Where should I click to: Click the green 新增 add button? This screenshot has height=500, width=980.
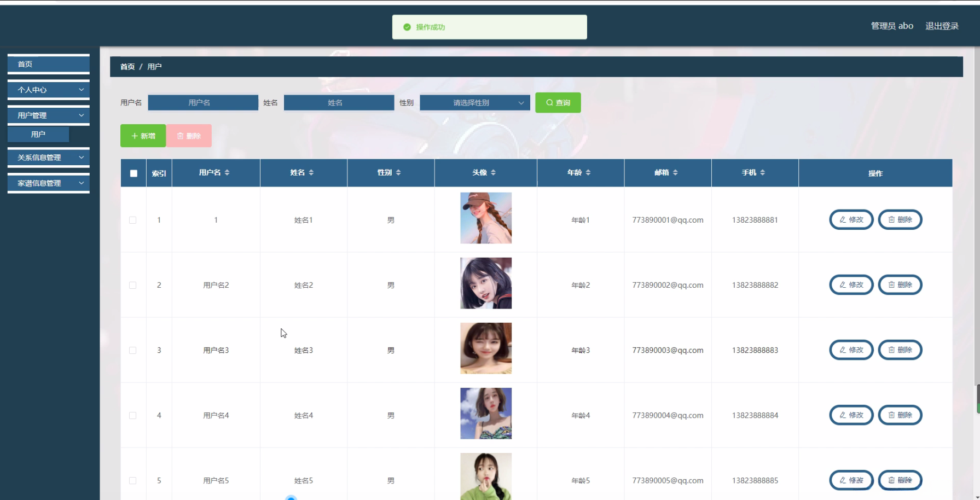pos(143,136)
